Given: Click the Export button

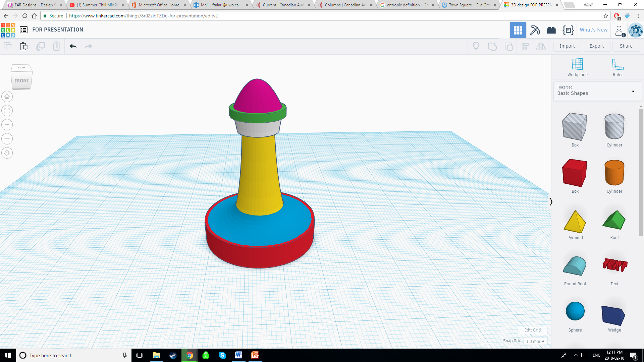Looking at the screenshot, I should [596, 46].
